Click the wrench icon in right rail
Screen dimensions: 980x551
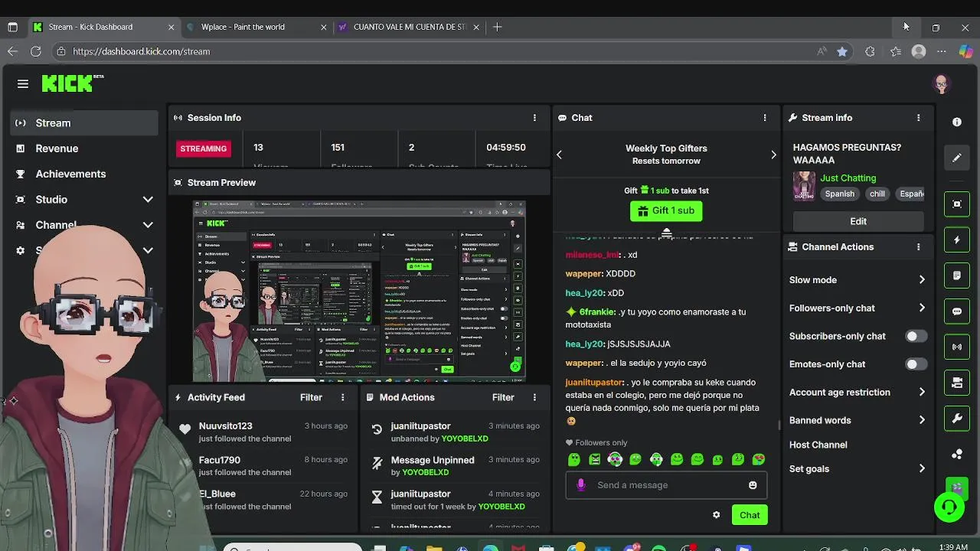click(x=957, y=419)
